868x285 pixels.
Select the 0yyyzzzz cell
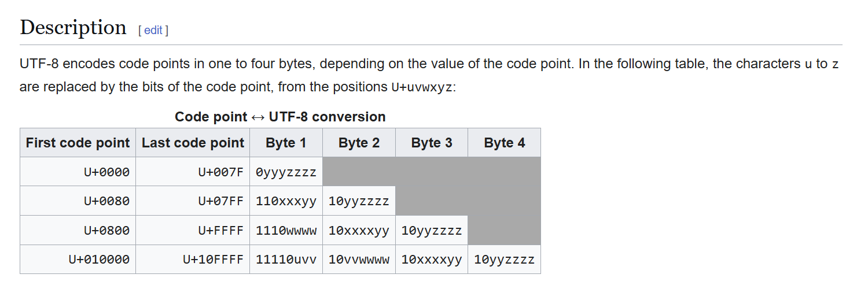coord(286,172)
